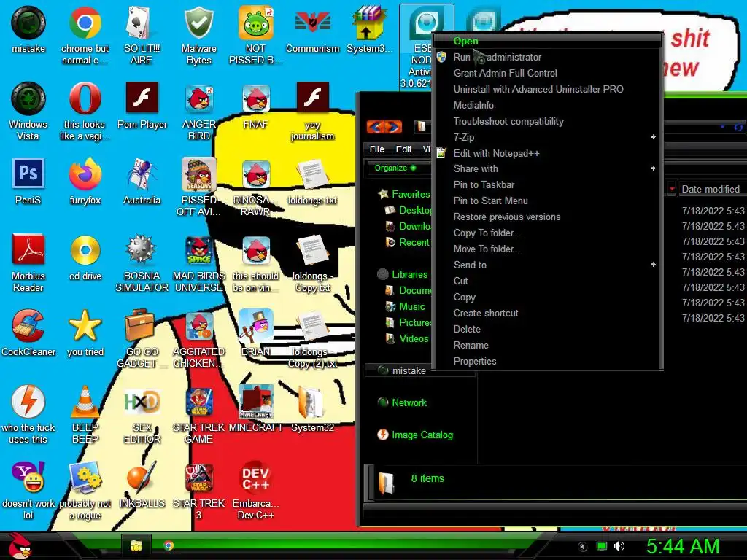Open the 'Porn Player' Flash icon
747x560 pixels.
click(x=142, y=105)
